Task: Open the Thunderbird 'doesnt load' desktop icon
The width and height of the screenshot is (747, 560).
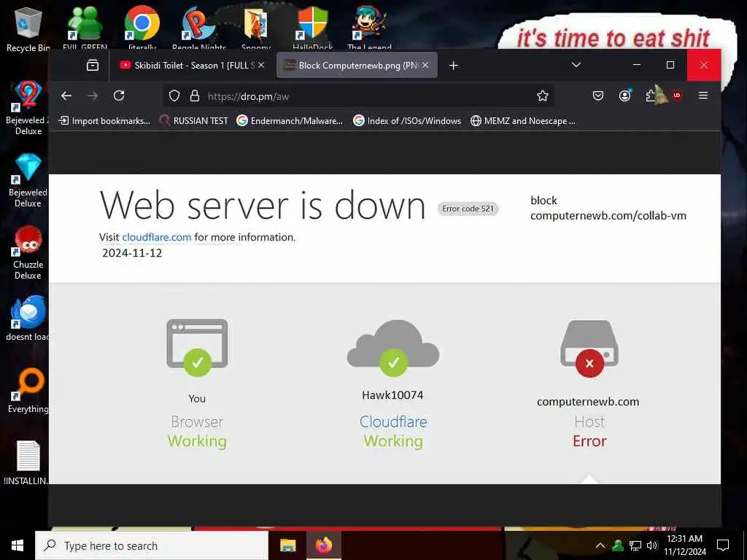Action: [28, 318]
